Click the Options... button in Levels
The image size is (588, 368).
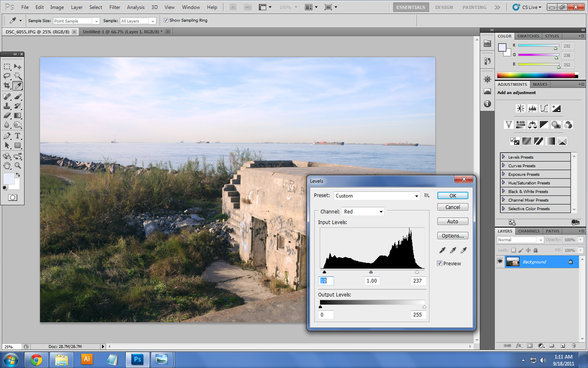(x=452, y=236)
